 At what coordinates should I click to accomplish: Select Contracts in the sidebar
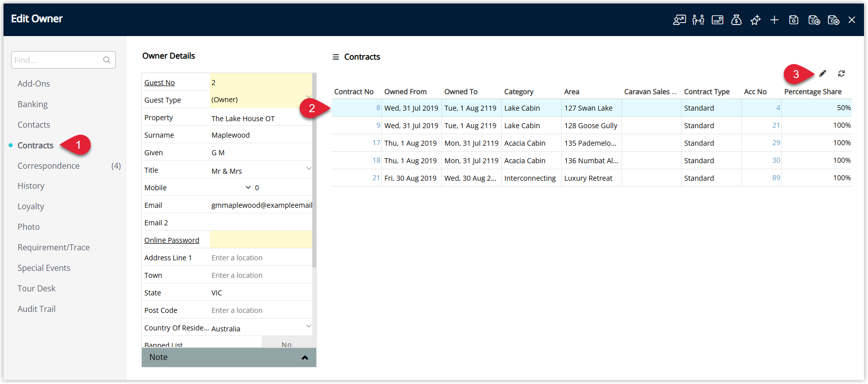pos(35,145)
